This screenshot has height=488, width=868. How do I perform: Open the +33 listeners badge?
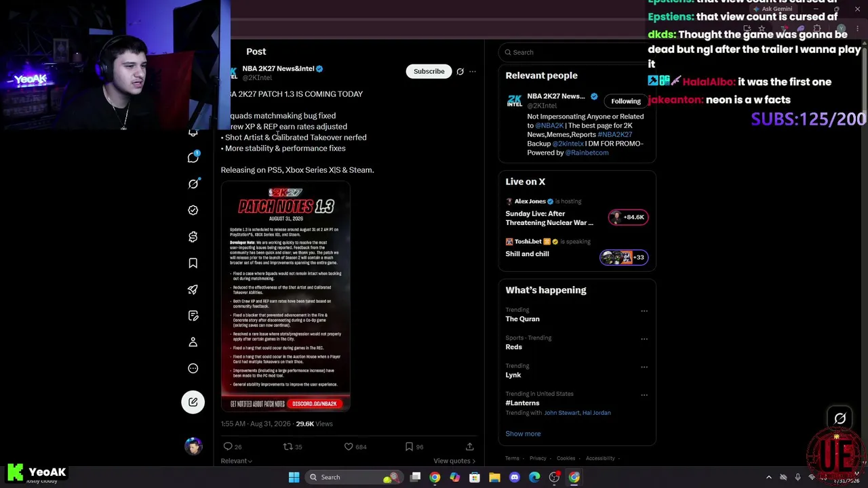click(x=624, y=257)
